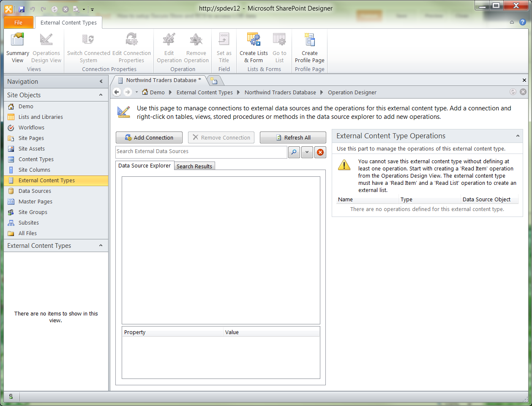Viewport: 532px width, 406px height.
Task: Collapse External Content Type Operations panel
Action: point(518,136)
